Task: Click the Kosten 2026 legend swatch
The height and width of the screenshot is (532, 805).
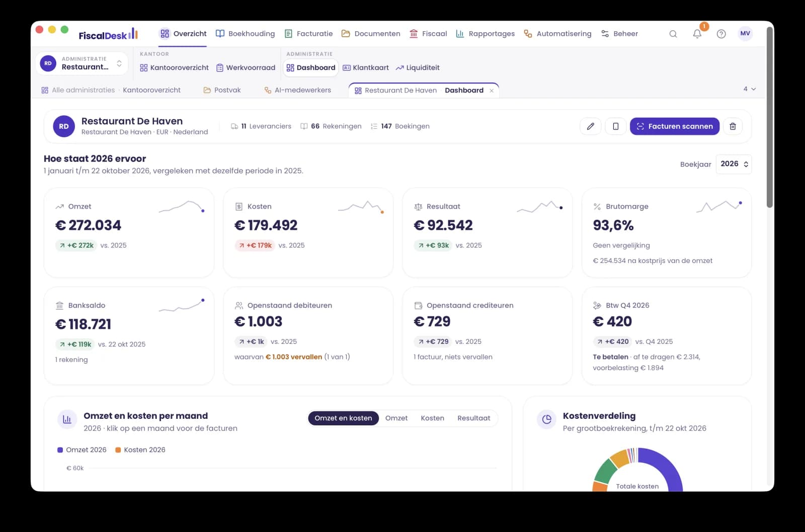Action: tap(118, 450)
